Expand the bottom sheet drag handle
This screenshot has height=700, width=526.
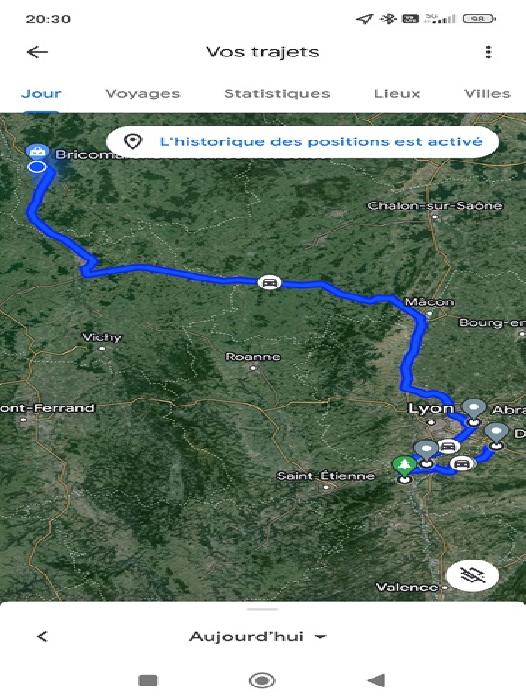(x=263, y=609)
